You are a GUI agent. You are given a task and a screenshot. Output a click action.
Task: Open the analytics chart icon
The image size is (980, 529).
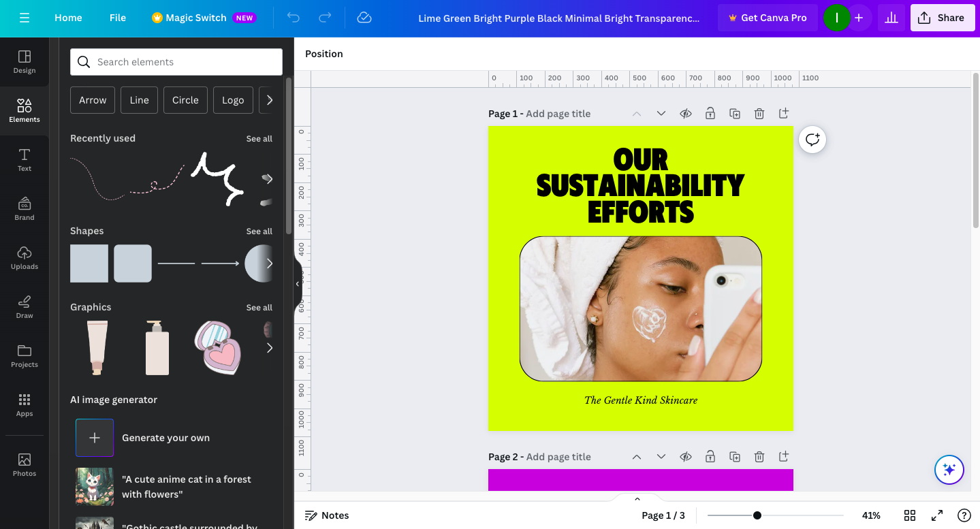[x=891, y=18]
